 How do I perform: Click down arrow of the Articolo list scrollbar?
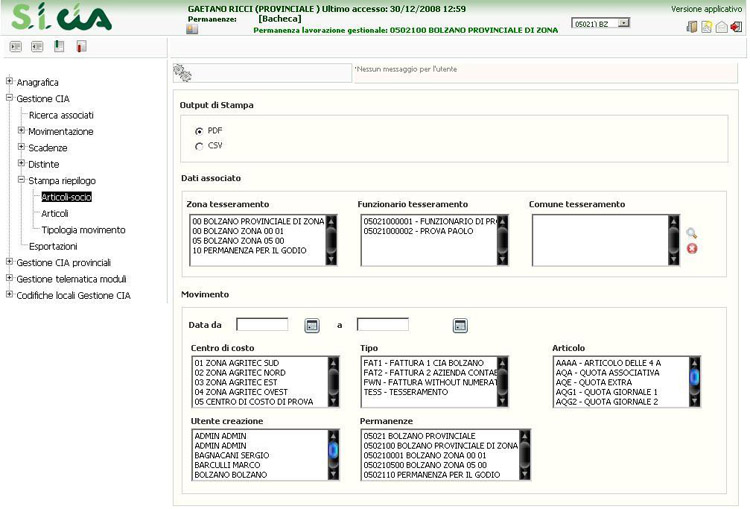[x=695, y=401]
